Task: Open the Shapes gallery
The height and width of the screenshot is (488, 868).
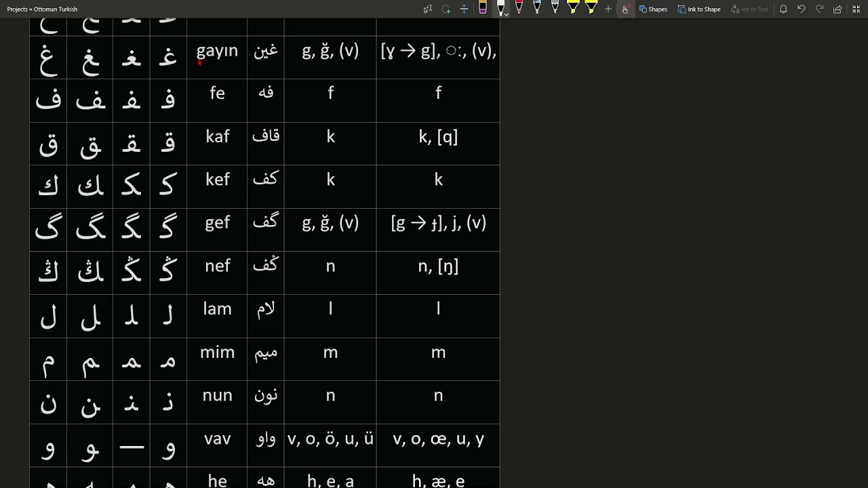Action: (654, 9)
